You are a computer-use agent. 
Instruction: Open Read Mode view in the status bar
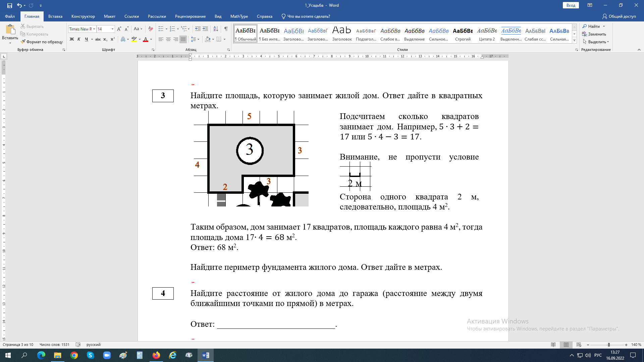553,345
